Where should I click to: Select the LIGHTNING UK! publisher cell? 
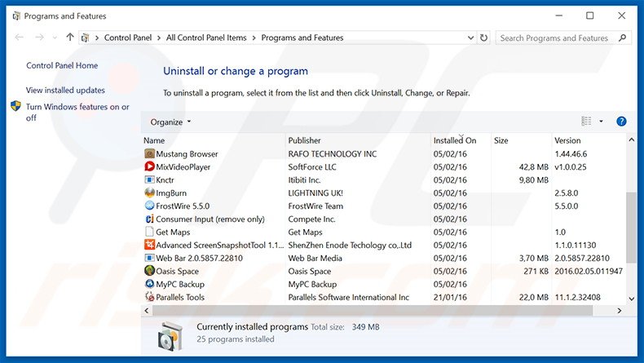tap(315, 193)
